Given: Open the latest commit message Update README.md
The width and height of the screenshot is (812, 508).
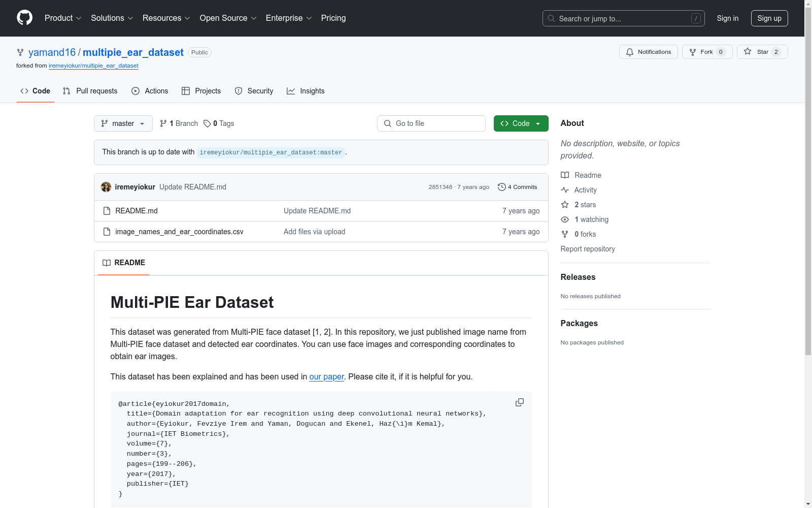Looking at the screenshot, I should tap(193, 187).
